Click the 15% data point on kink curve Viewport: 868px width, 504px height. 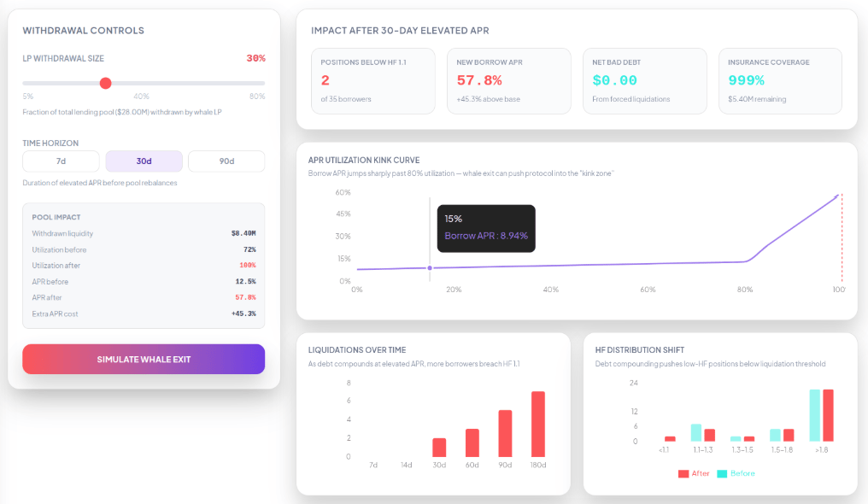[430, 267]
